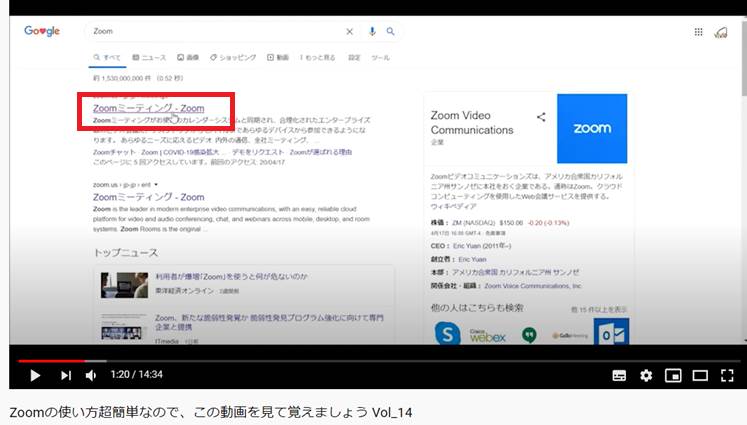Expand the zoom.us URL dropdown arrow

156,185
